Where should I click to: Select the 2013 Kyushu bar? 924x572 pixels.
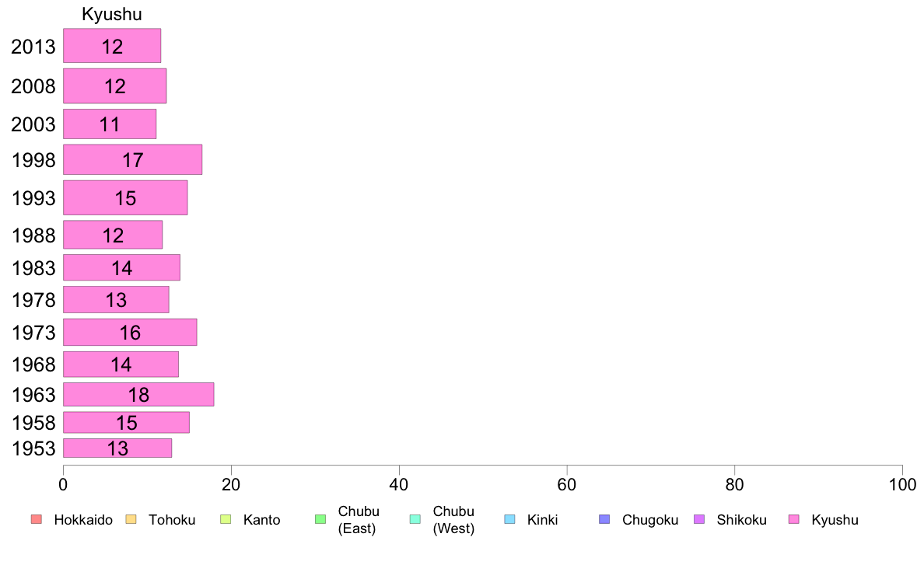tap(112, 45)
